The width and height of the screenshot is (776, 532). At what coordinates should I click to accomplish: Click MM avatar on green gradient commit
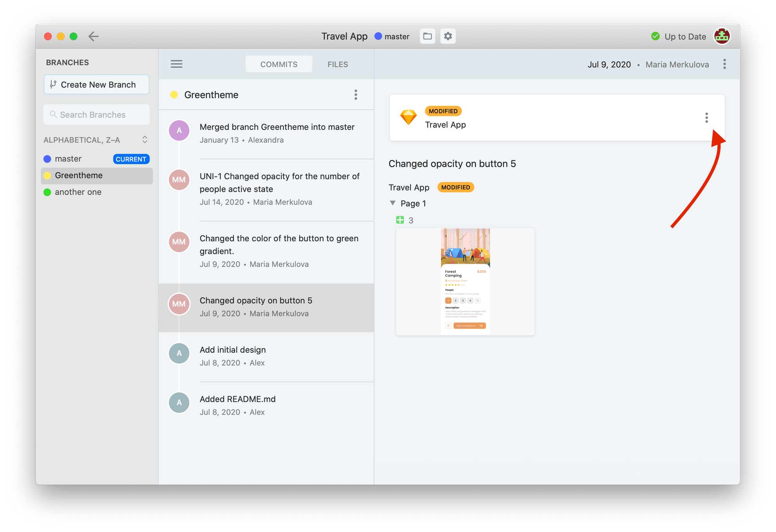click(179, 242)
